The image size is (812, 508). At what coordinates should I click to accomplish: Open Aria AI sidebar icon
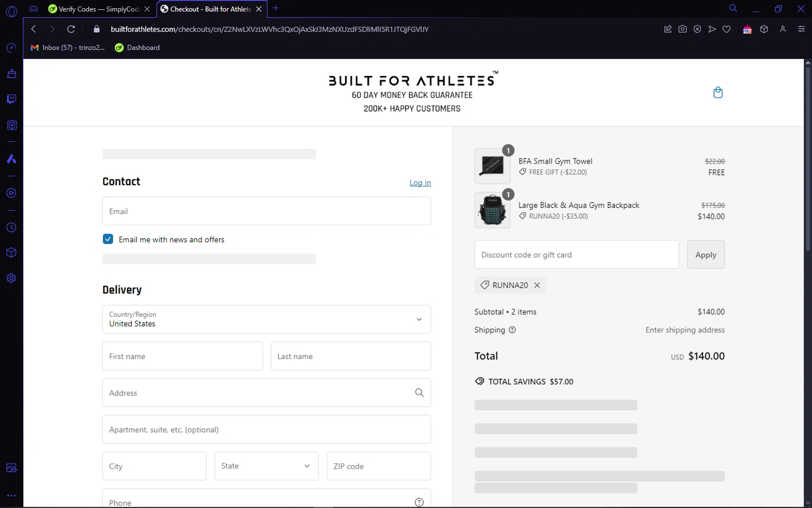point(11,159)
